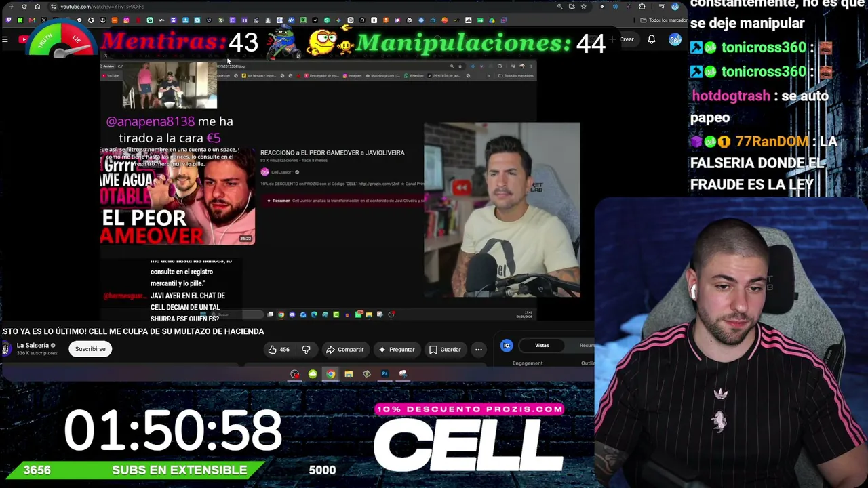Image resolution: width=868 pixels, height=488 pixels.
Task: Like the video with thumbs up
Action: point(278,350)
